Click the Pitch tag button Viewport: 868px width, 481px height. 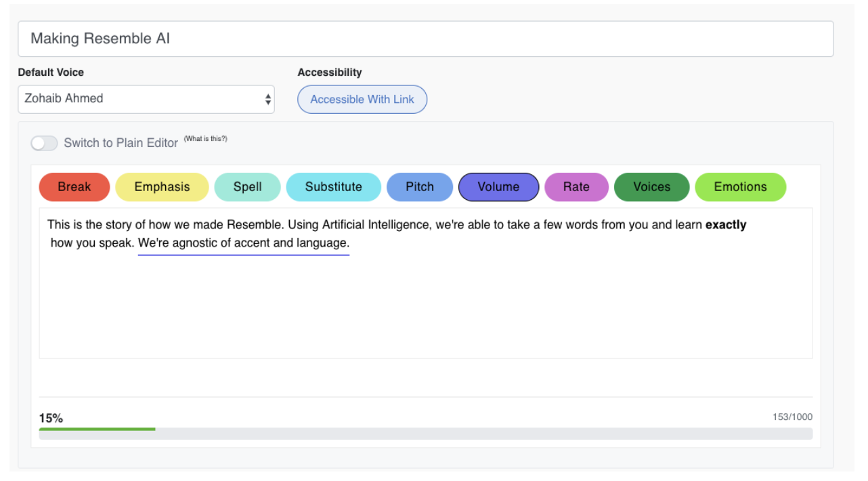(420, 187)
